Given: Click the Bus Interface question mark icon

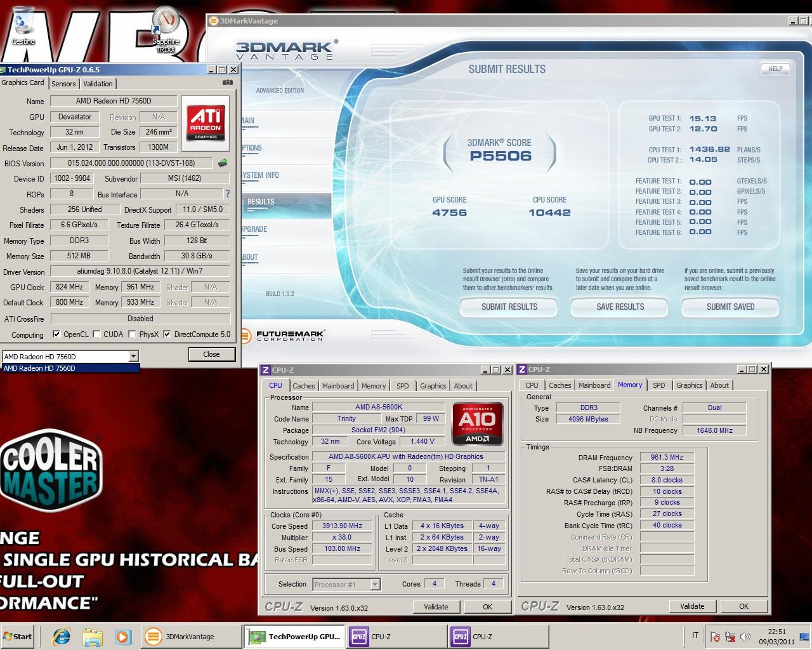Looking at the screenshot, I should 228,194.
